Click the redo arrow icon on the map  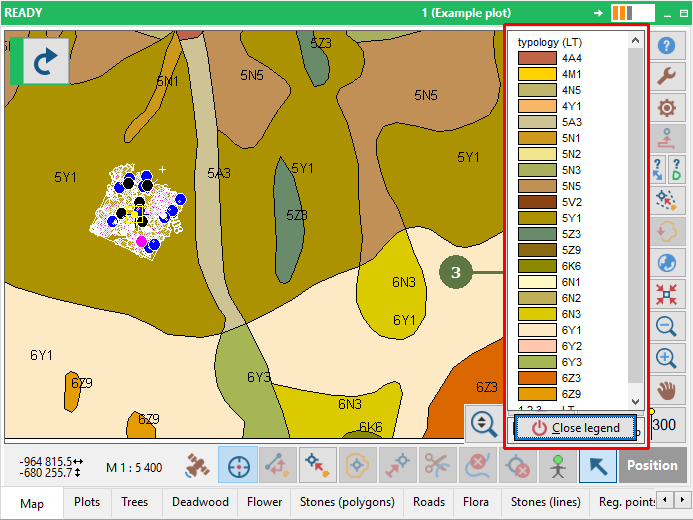pos(39,61)
